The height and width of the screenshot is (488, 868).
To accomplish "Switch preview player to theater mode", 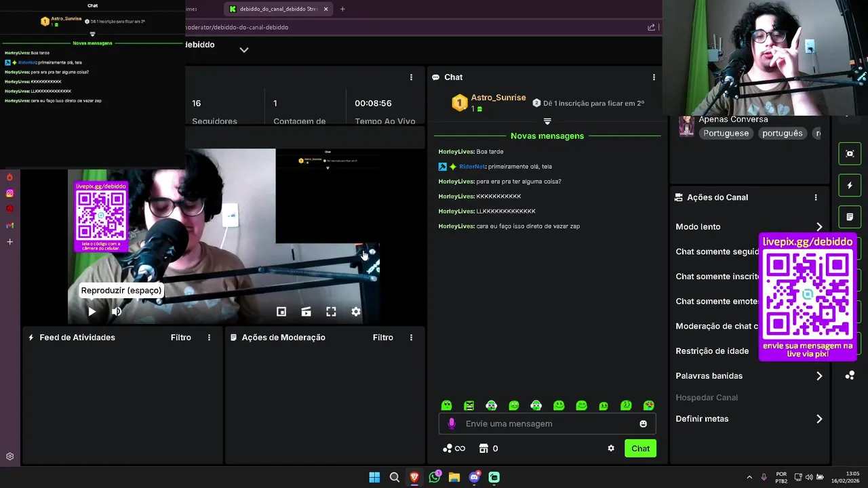I will [307, 312].
